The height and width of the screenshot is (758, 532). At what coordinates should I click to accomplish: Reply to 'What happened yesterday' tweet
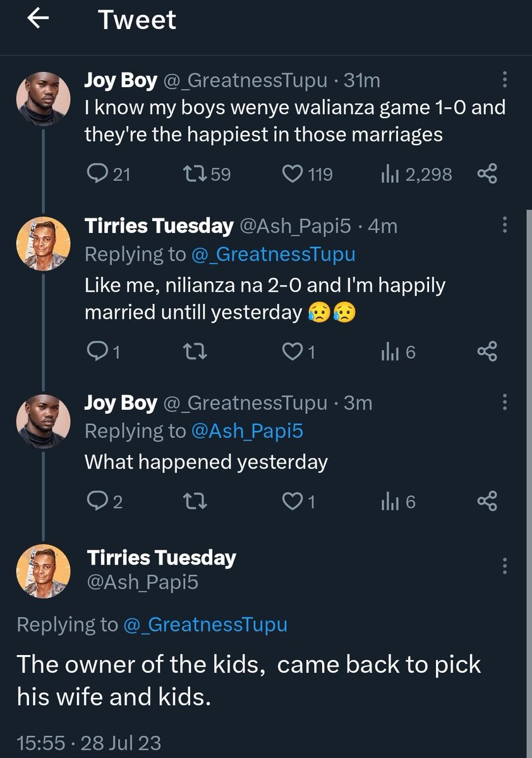click(x=104, y=502)
